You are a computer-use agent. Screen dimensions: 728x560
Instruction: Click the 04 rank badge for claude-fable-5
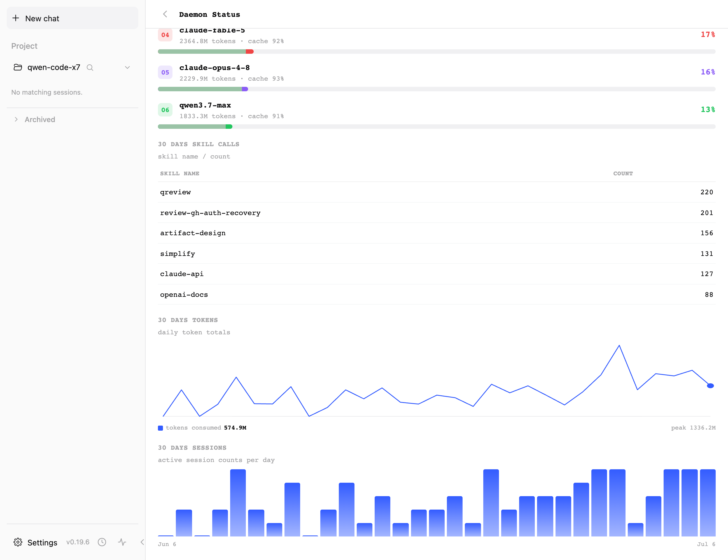coord(165,35)
